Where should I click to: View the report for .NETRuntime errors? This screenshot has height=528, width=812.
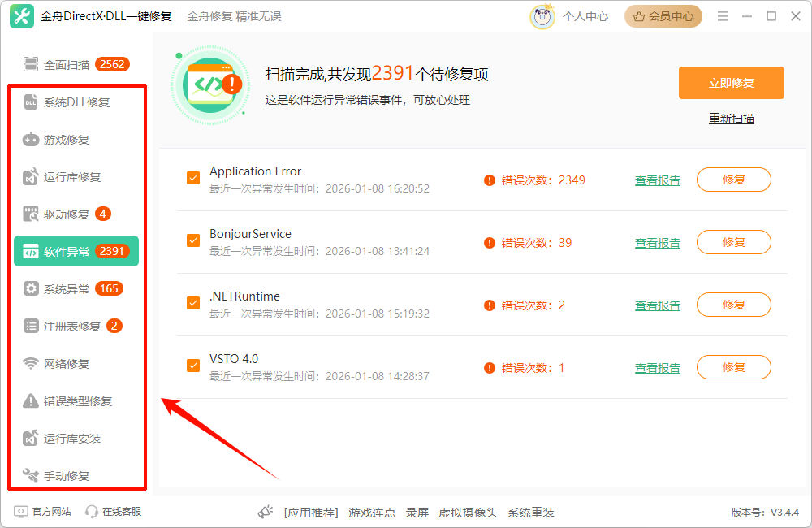(658, 304)
